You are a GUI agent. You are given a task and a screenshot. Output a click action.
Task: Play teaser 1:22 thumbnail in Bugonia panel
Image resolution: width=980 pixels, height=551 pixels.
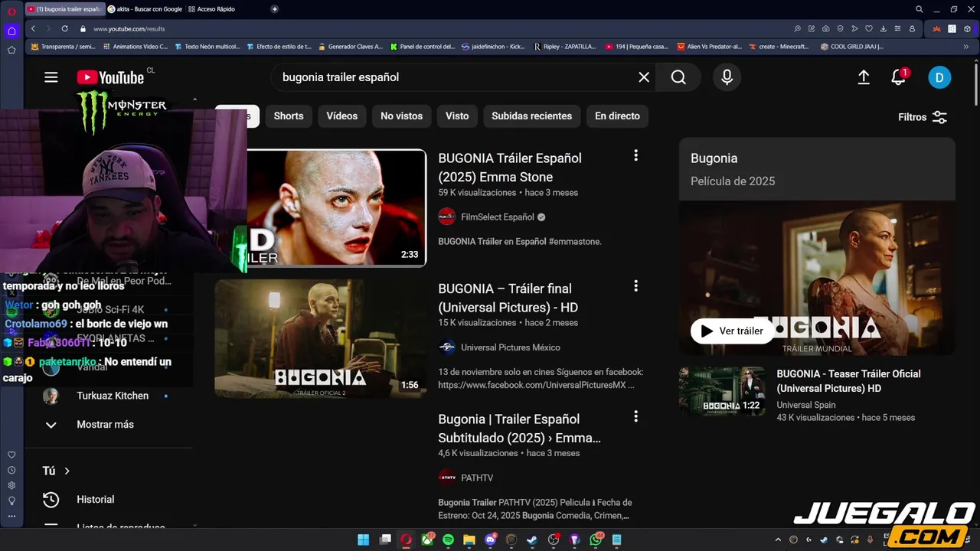pos(721,391)
